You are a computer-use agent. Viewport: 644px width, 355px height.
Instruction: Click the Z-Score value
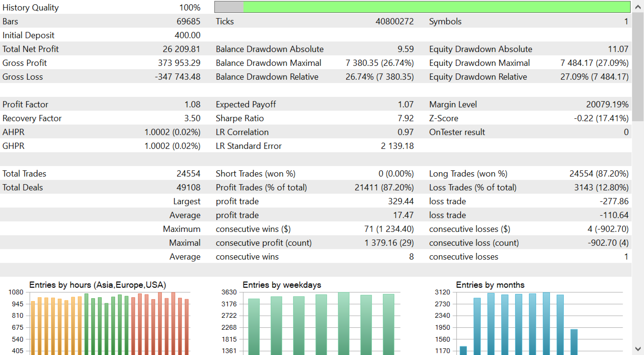[x=601, y=118]
